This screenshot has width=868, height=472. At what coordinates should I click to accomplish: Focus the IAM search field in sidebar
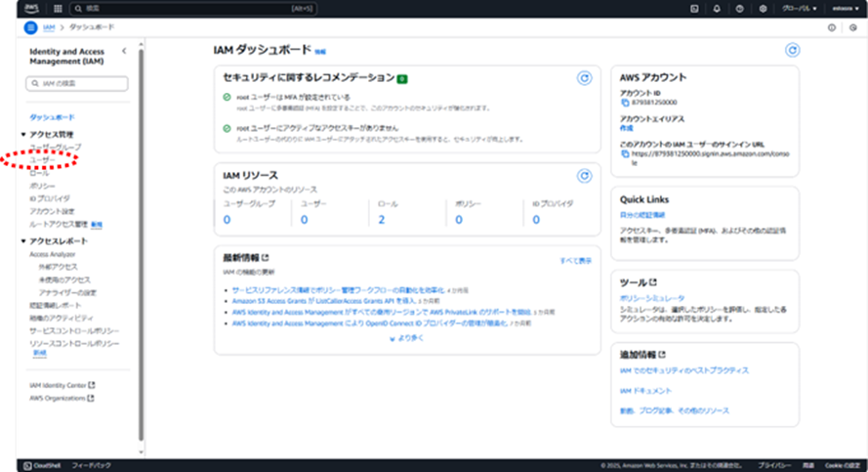(x=77, y=83)
